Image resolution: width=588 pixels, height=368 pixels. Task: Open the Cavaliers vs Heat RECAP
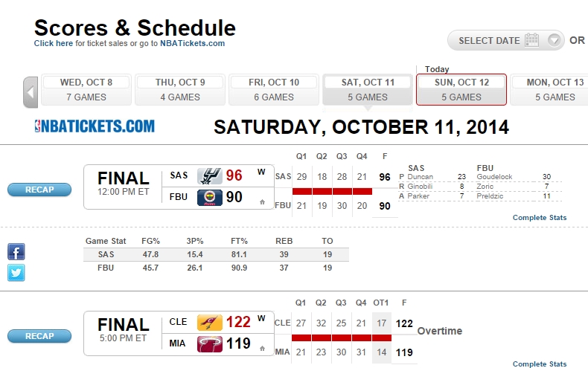(x=39, y=336)
